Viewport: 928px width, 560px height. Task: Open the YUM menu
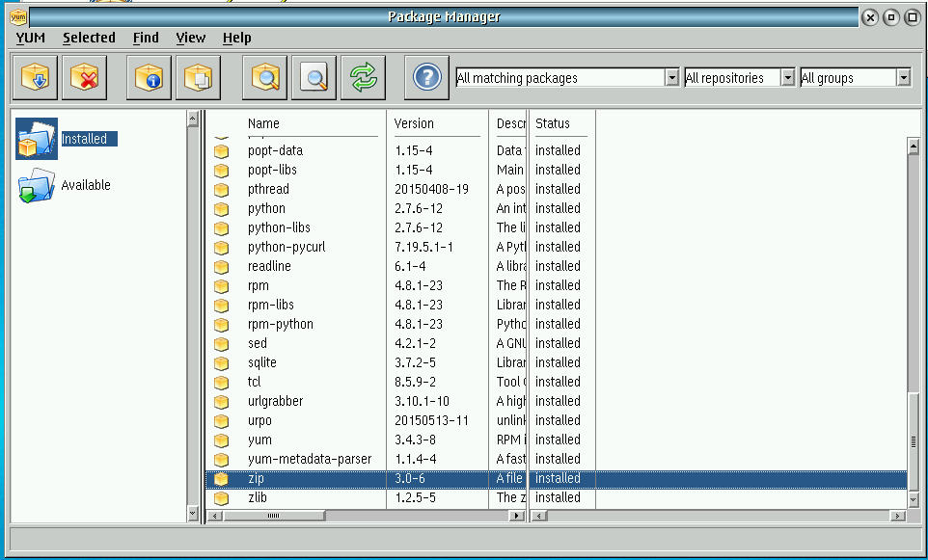(x=29, y=38)
